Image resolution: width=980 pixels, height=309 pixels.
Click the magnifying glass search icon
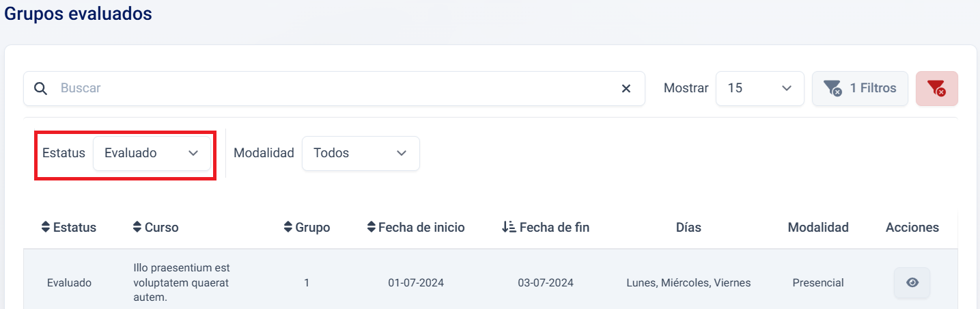pos(41,89)
